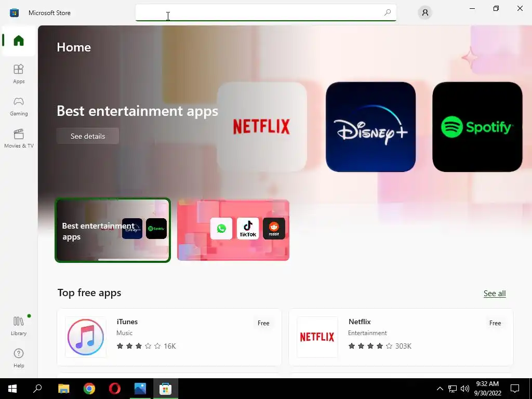
Task: Select the pink social apps carousel thumbnail
Action: click(x=233, y=230)
